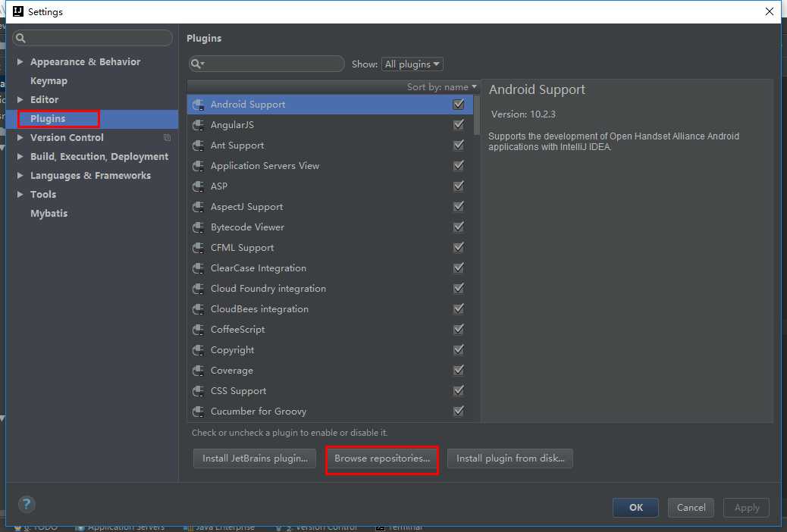This screenshot has width=787, height=532.
Task: Expand the Version Control node
Action: [x=20, y=137]
